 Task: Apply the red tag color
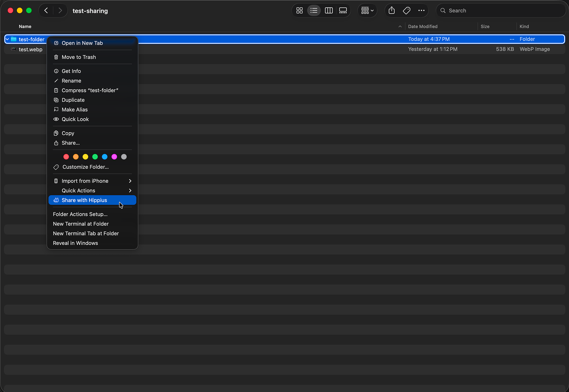[x=66, y=157]
